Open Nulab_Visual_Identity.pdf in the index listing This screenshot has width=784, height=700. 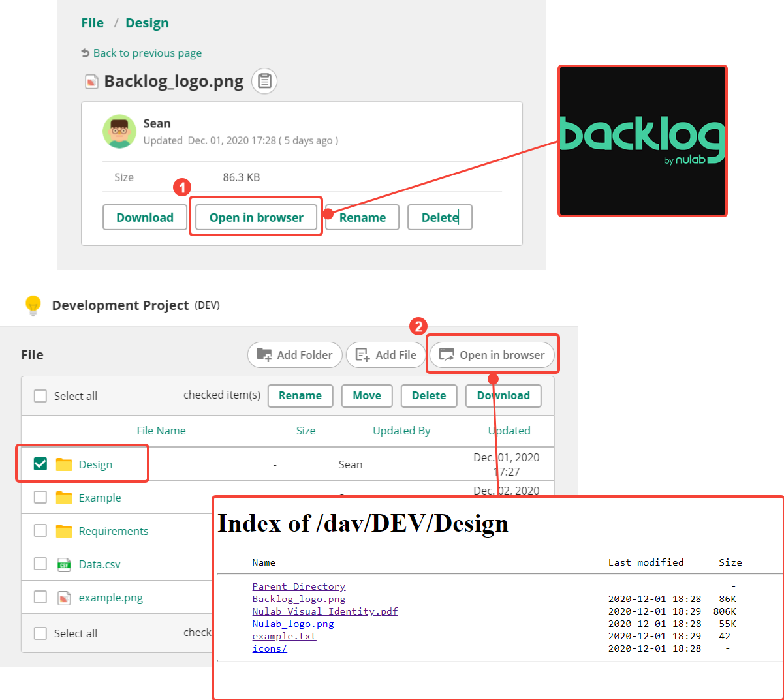(325, 611)
